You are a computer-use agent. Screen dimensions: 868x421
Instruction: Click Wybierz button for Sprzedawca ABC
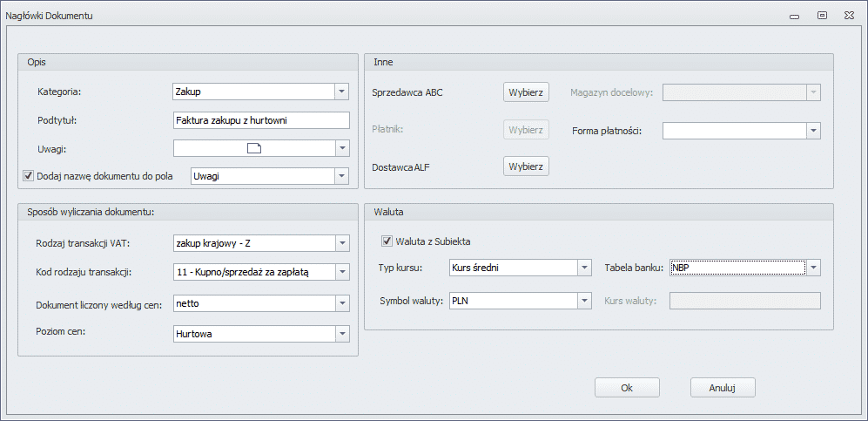[x=526, y=92]
